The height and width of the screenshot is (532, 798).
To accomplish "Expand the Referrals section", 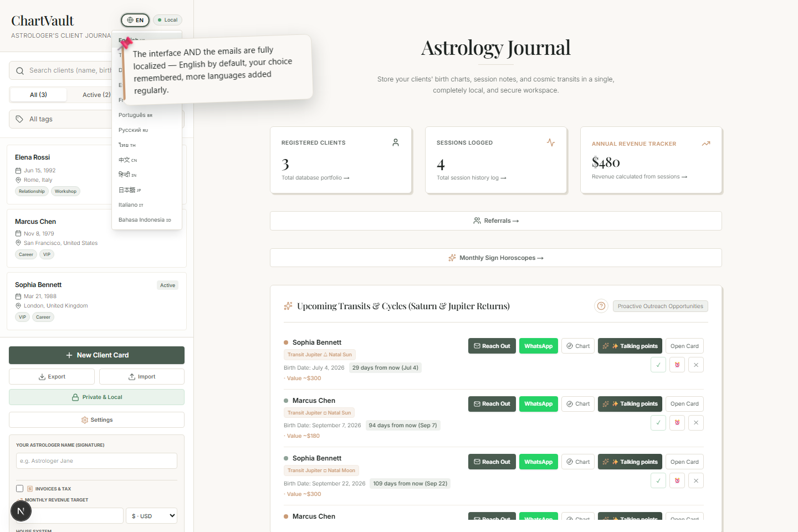I will pos(496,221).
